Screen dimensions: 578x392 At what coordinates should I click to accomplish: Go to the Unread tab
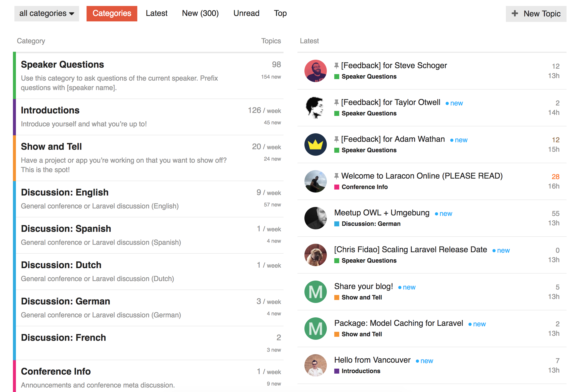point(246,13)
